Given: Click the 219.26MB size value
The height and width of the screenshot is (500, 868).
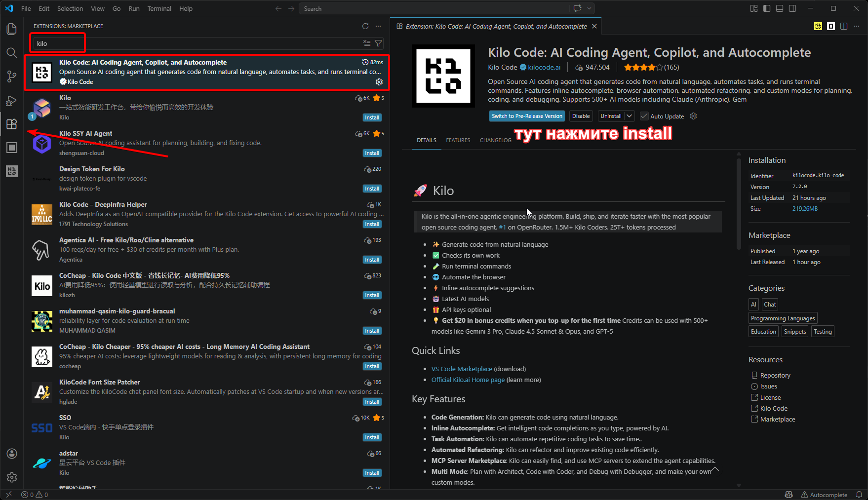Looking at the screenshot, I should click(x=805, y=209).
